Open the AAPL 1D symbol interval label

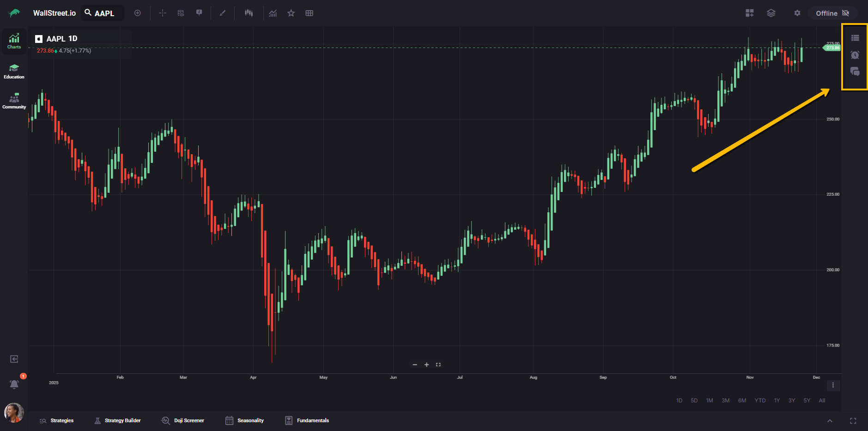point(62,39)
